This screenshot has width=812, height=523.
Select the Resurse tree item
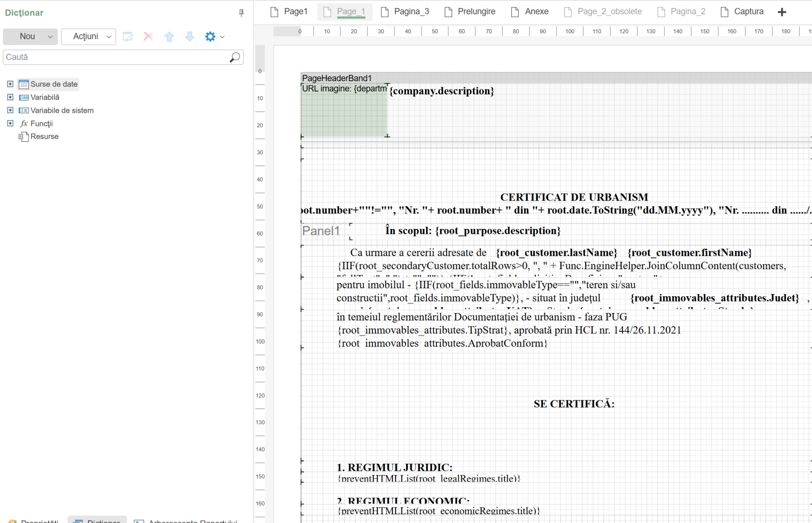44,137
